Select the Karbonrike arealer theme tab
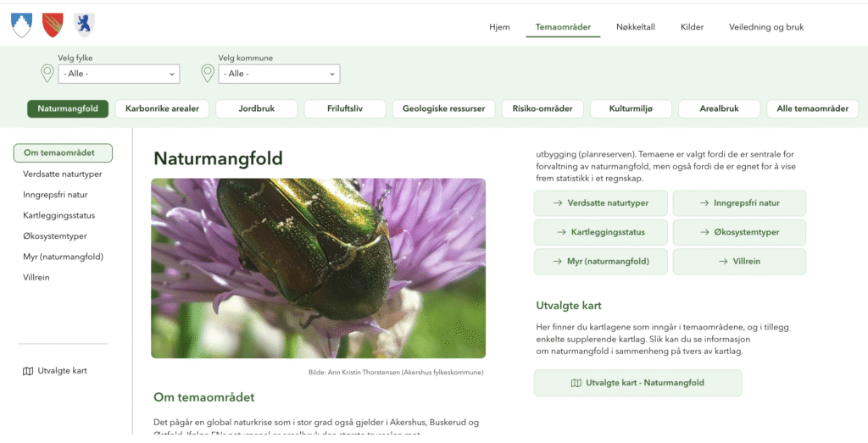Screen dimensions: 868x443 point(162,108)
